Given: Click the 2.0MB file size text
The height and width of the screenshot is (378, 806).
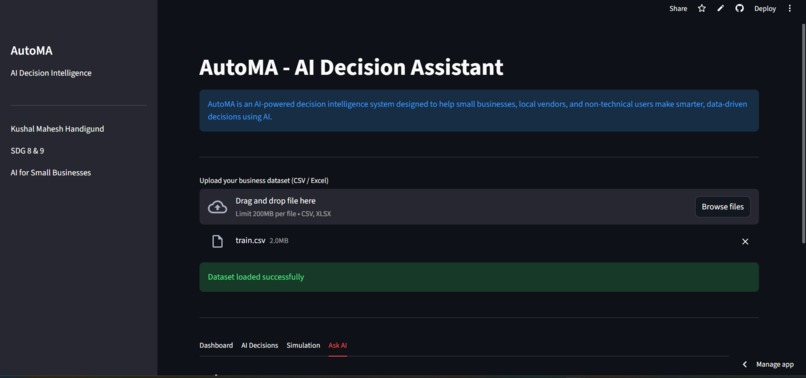Looking at the screenshot, I should pos(279,241).
